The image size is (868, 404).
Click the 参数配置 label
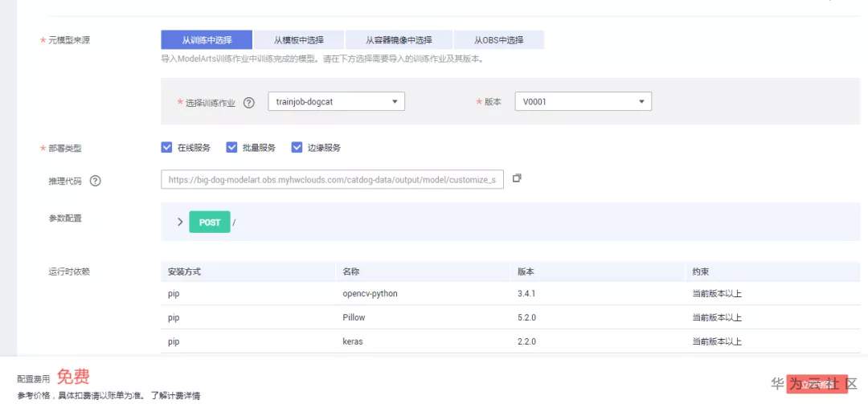coord(65,218)
